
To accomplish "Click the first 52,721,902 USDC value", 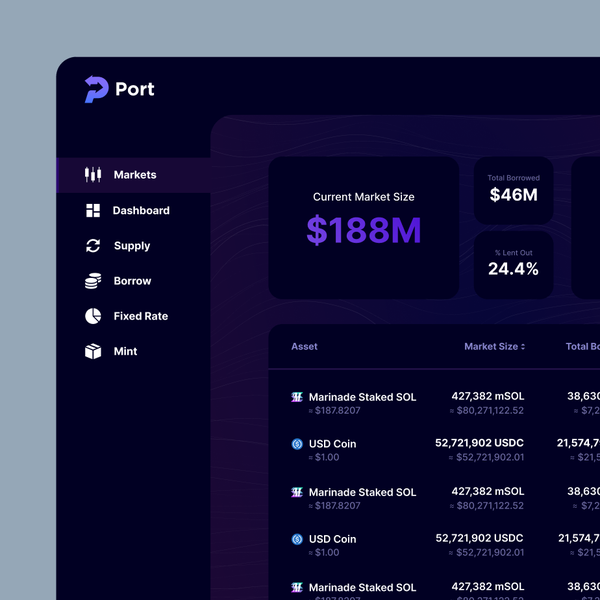I will (479, 443).
